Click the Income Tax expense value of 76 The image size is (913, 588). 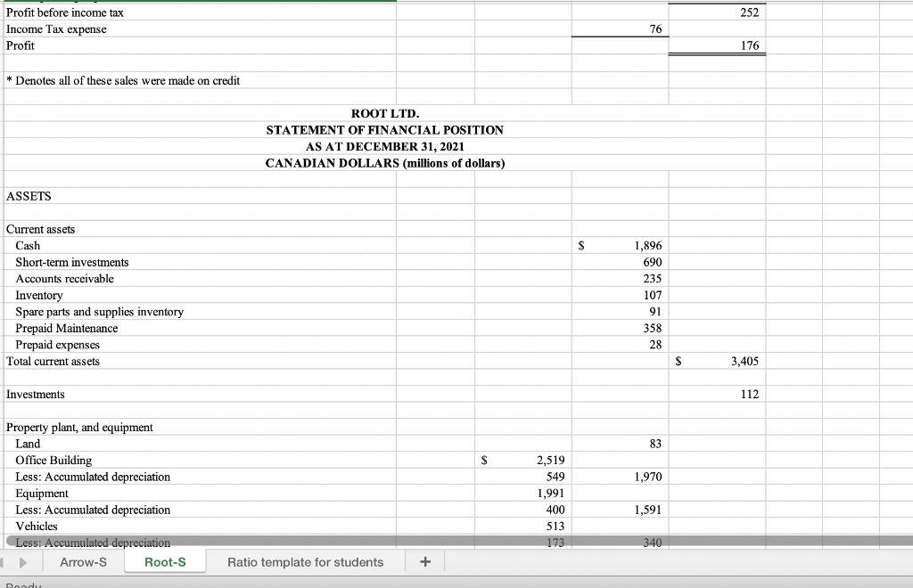(x=653, y=29)
